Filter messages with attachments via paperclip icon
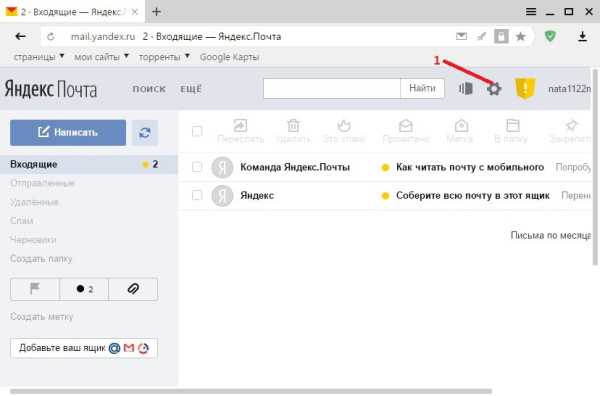The width and height of the screenshot is (600, 396). click(133, 289)
